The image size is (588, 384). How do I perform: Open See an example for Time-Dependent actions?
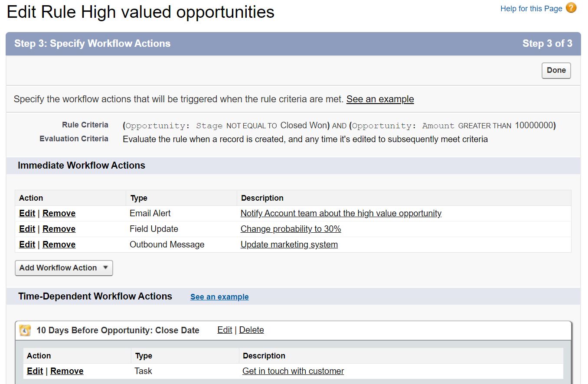coord(219,297)
